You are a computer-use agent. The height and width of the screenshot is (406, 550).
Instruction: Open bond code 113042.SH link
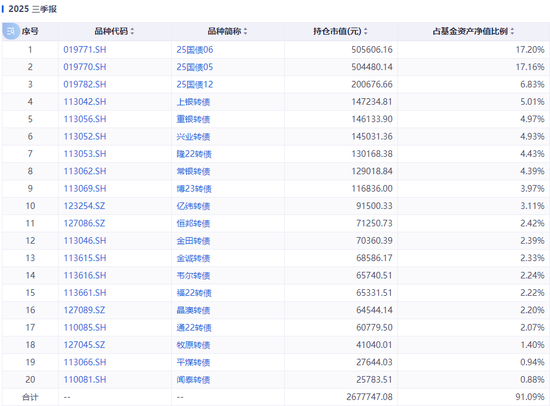coord(85,102)
